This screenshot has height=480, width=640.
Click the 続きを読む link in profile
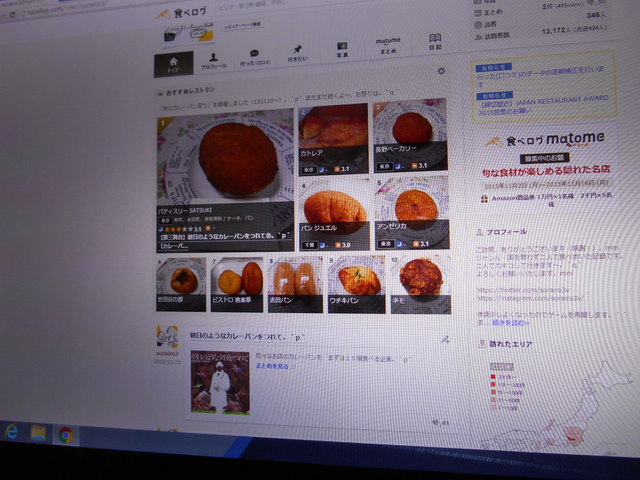point(502,322)
